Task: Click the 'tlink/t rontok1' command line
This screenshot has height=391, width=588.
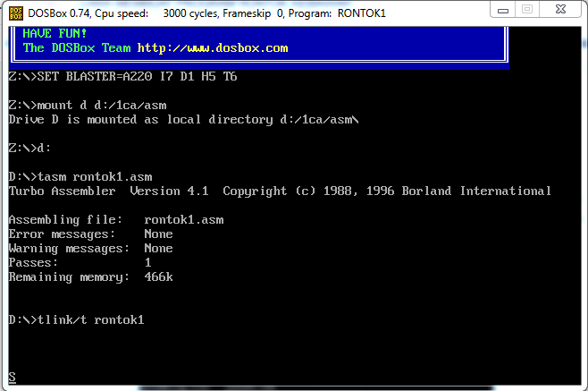Action: tap(77, 319)
